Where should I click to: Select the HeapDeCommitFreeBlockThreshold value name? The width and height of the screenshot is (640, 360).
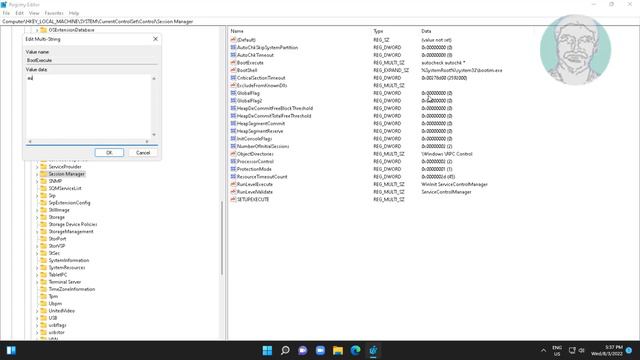[x=275, y=108]
